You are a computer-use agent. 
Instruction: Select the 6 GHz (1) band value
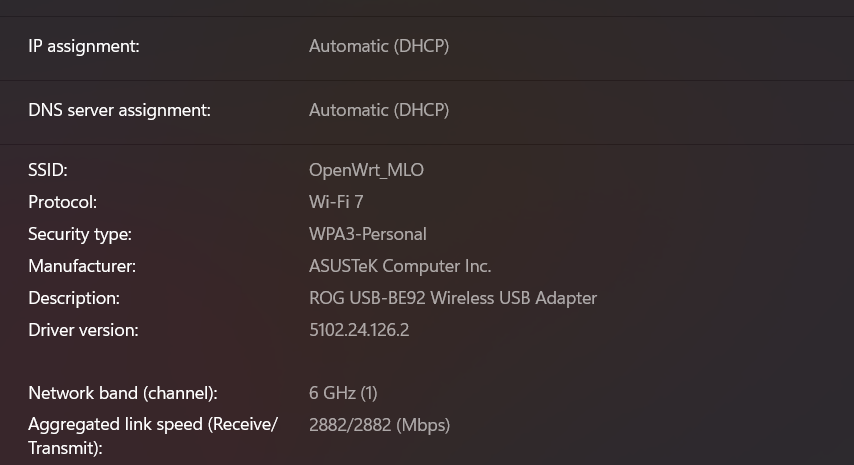(x=343, y=393)
